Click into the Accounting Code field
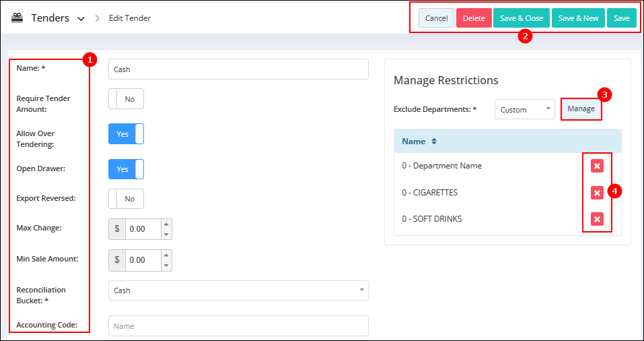The width and height of the screenshot is (644, 341). pos(238,325)
